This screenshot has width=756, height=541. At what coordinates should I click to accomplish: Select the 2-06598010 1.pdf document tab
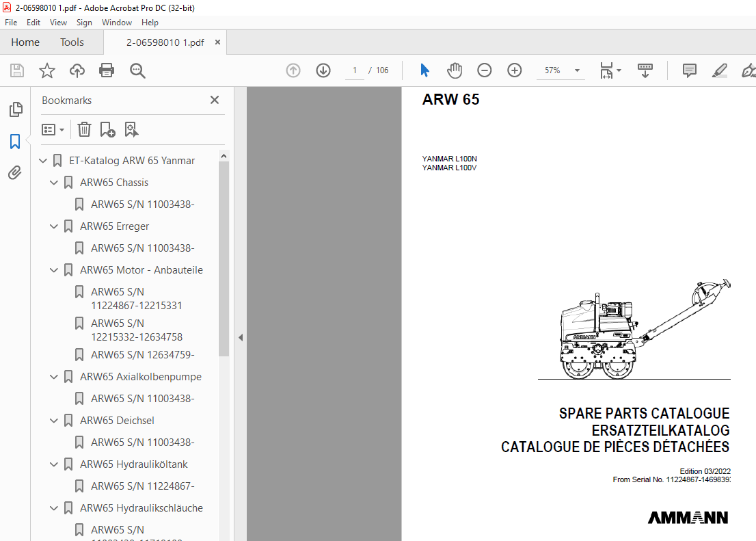tap(165, 42)
